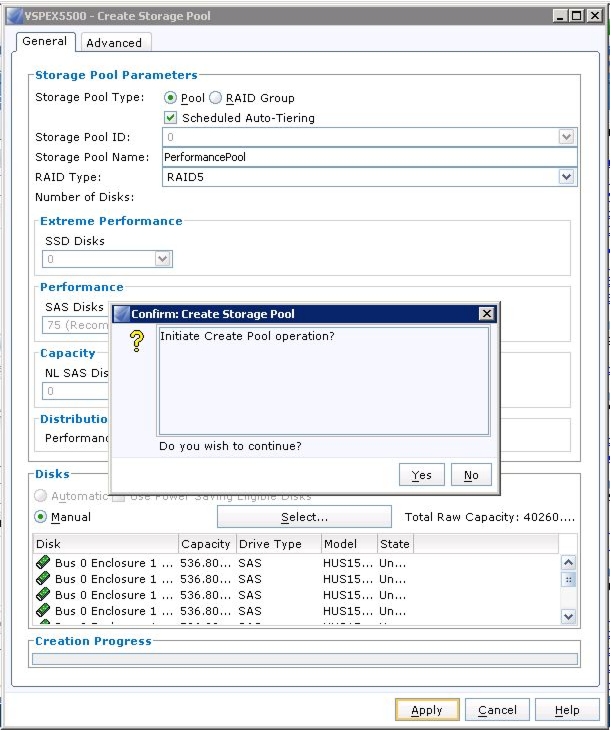Image resolution: width=612 pixels, height=732 pixels.
Task: Expand the Storage Pool ID dropdown
Action: coord(566,137)
